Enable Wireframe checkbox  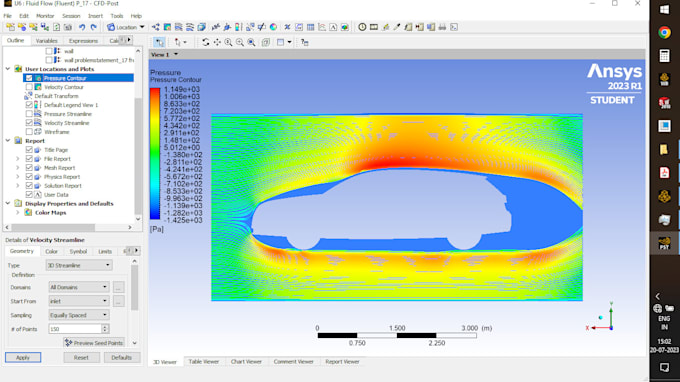29,132
